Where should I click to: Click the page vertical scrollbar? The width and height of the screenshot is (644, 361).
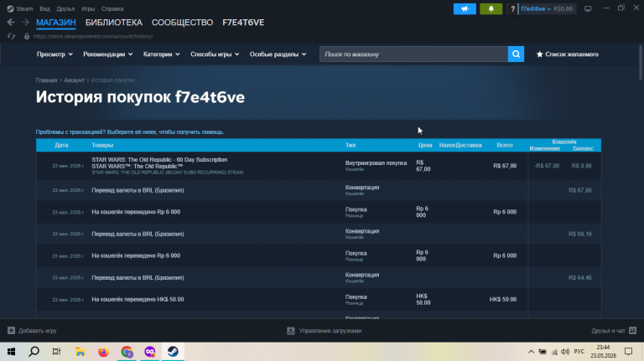(x=641, y=61)
